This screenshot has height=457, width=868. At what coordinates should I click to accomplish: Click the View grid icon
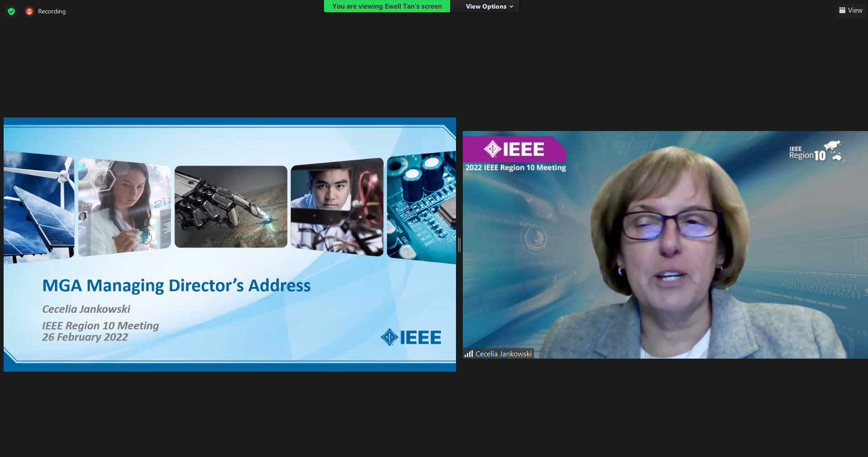pyautogui.click(x=842, y=10)
